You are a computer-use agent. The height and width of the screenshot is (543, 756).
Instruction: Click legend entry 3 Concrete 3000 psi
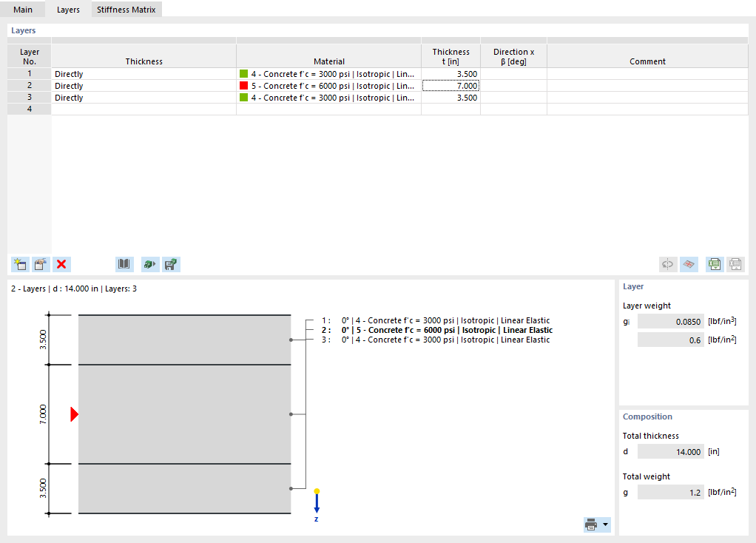(436, 340)
